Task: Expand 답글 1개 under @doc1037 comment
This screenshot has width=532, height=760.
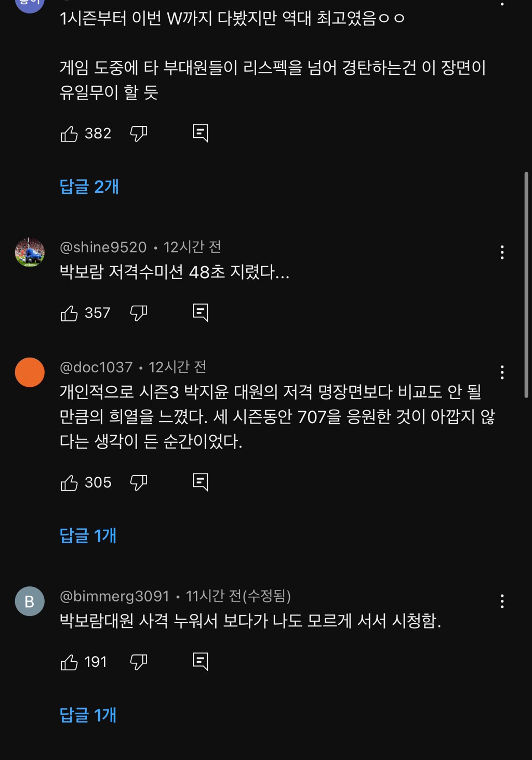Action: coord(88,536)
